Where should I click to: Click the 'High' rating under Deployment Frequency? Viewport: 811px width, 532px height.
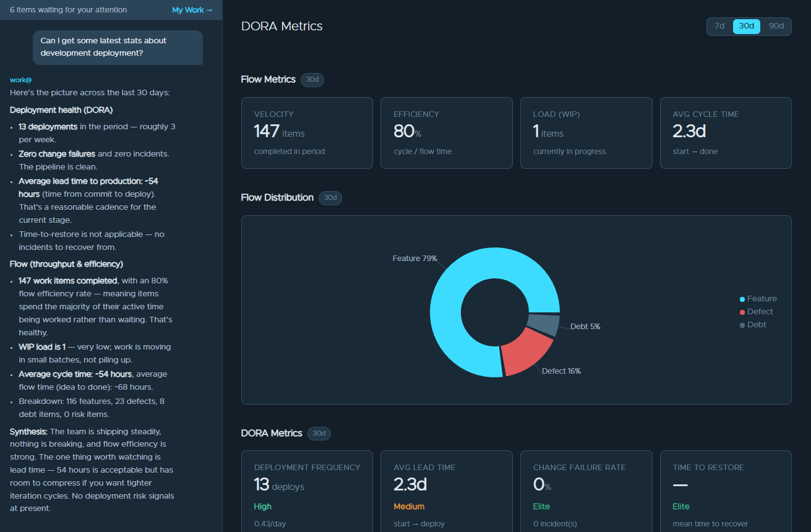coord(262,506)
